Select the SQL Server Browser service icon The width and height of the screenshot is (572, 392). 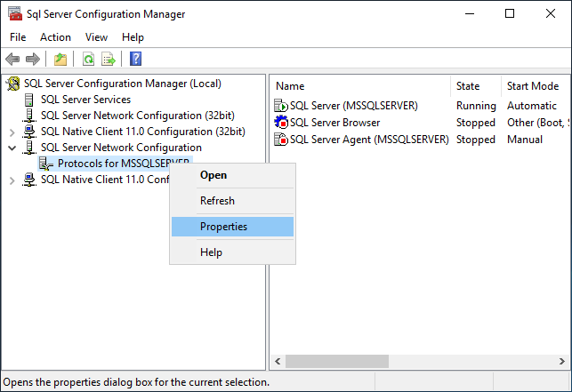point(282,123)
